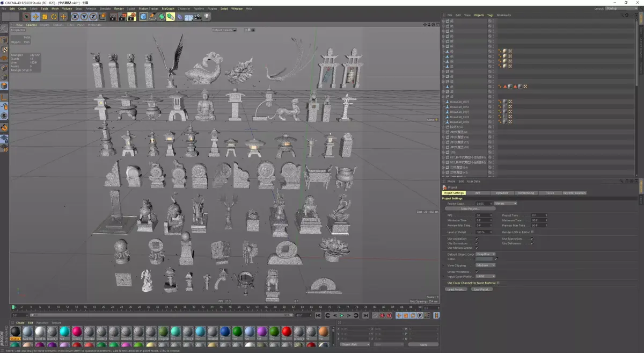This screenshot has width=644, height=353.
Task: Select the Scale tool
Action: pos(45,17)
